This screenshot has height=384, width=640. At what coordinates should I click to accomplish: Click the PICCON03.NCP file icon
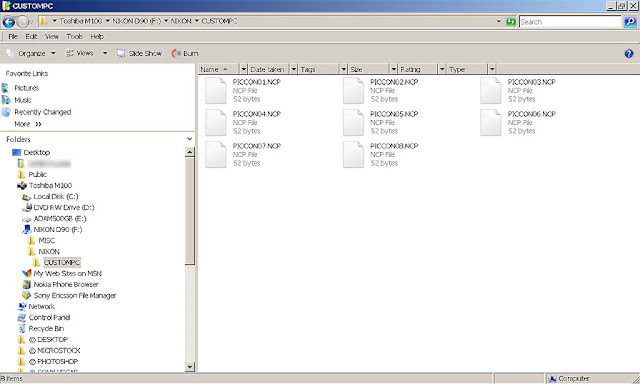pyautogui.click(x=491, y=91)
